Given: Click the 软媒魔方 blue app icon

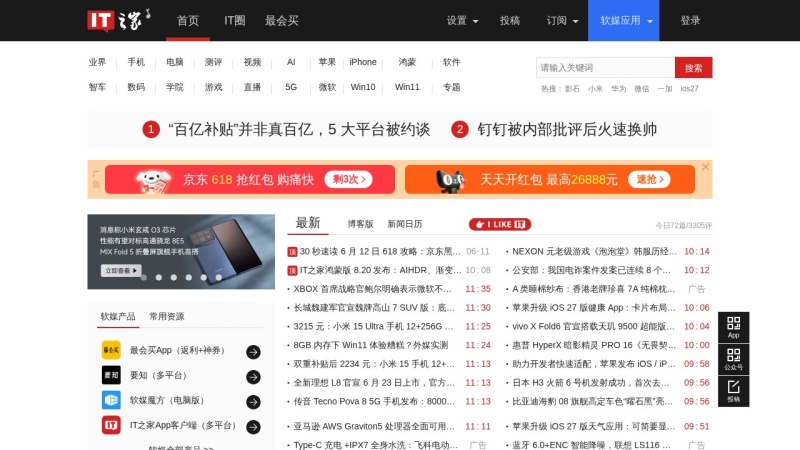Looking at the screenshot, I should click(x=111, y=400).
